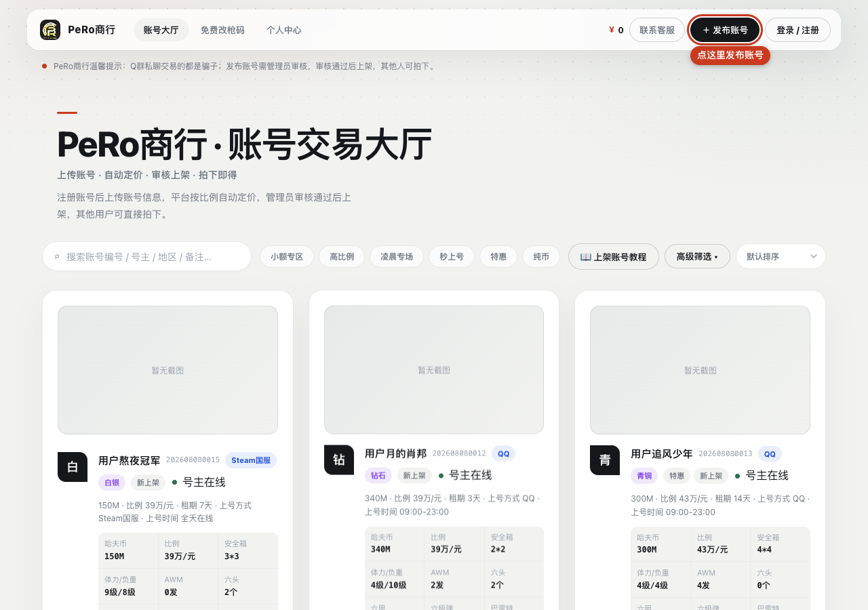Viewport: 868px width, 610px height.
Task: Click 体力/负重 4级/10级 cell
Action: pos(395,579)
